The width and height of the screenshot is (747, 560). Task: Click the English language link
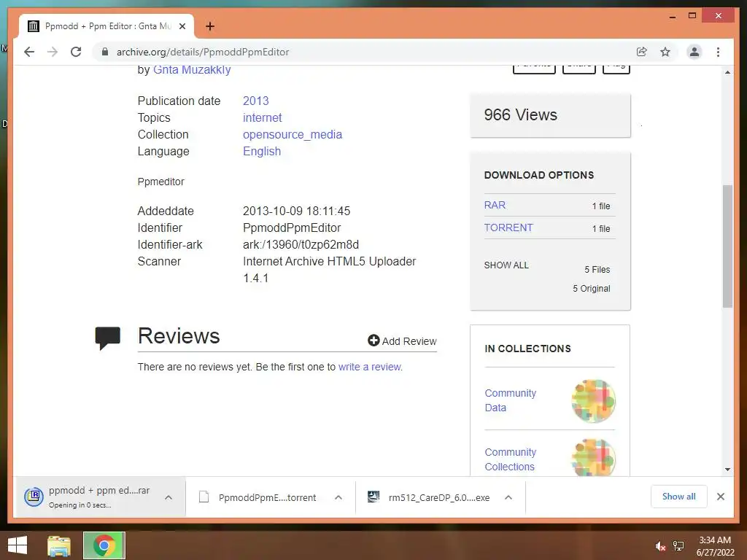[262, 152]
